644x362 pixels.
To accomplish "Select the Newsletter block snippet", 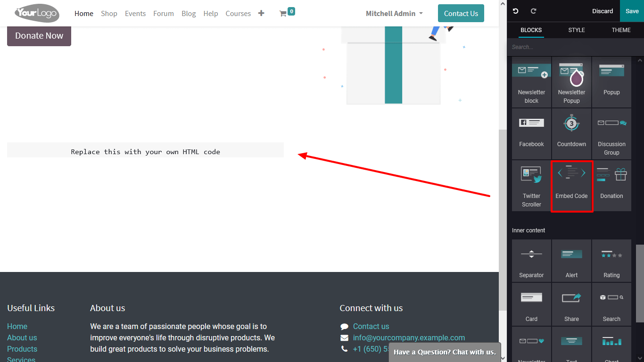I will [531, 82].
